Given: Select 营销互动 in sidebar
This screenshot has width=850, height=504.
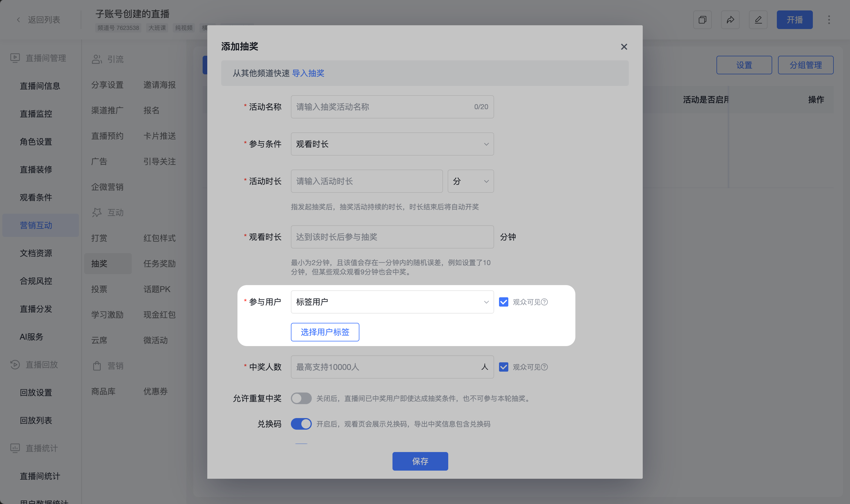Looking at the screenshot, I should (x=40, y=225).
